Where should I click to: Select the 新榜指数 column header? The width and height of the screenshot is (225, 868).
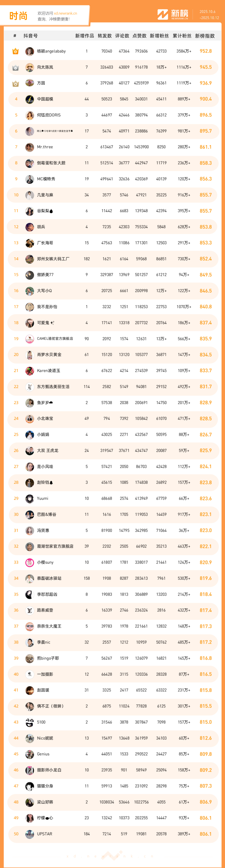tap(205, 36)
